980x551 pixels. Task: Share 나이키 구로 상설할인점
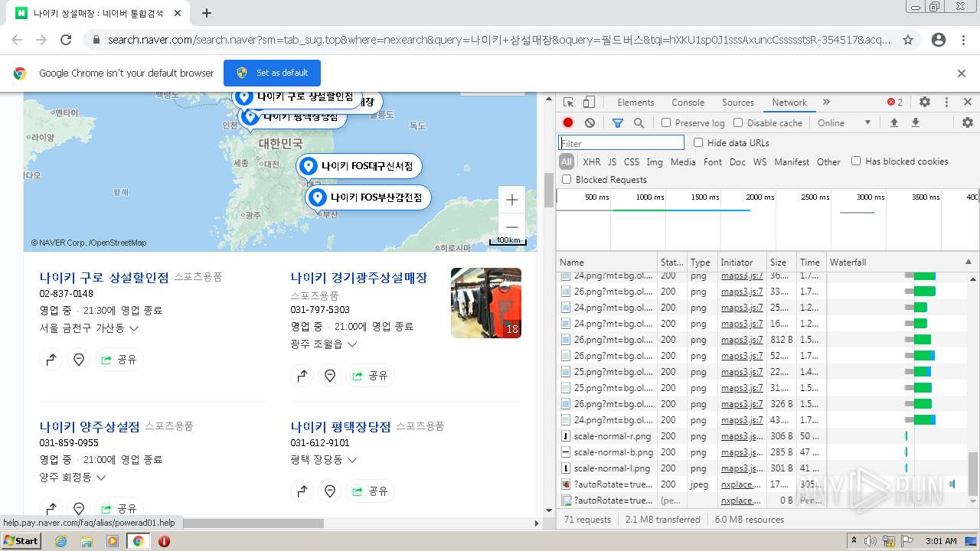point(119,360)
